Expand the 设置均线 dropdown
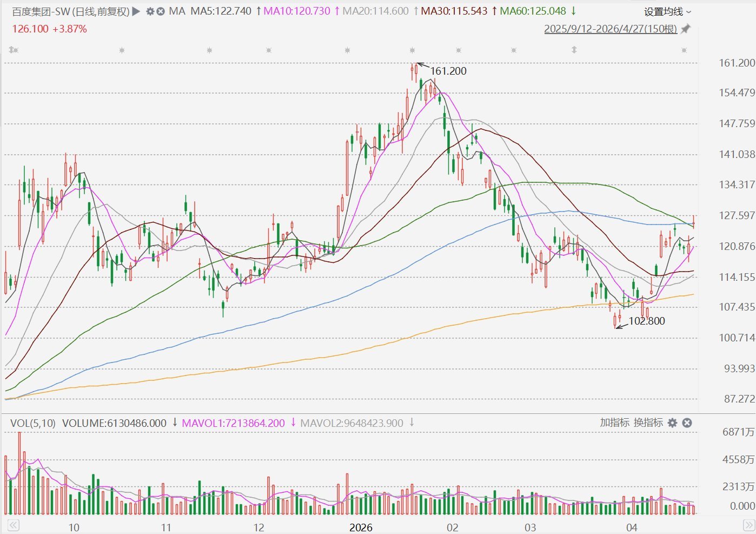The width and height of the screenshot is (756, 534). [668, 12]
